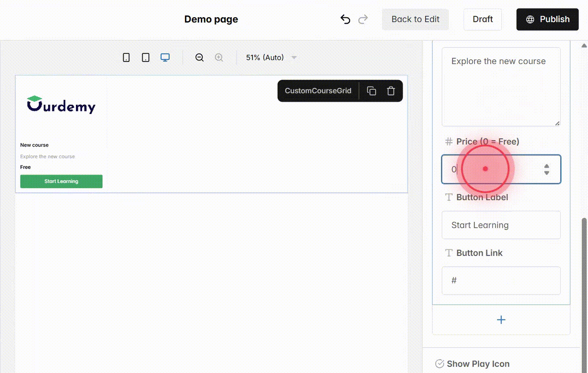This screenshot has height=373, width=588.
Task: Click the Back to Edit button
Action: tap(415, 19)
